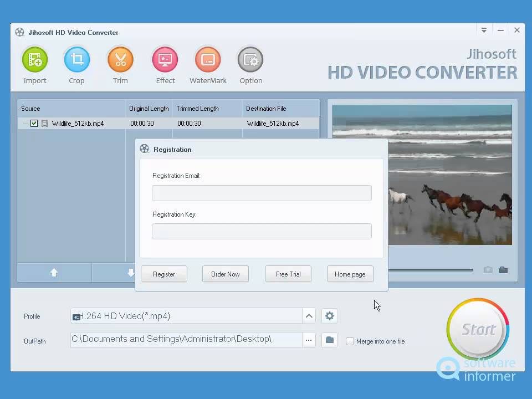Viewport: 532px width, 399px height.
Task: Collapse the tree node beside Wildlife_512kb.mp4
Action: coord(25,124)
